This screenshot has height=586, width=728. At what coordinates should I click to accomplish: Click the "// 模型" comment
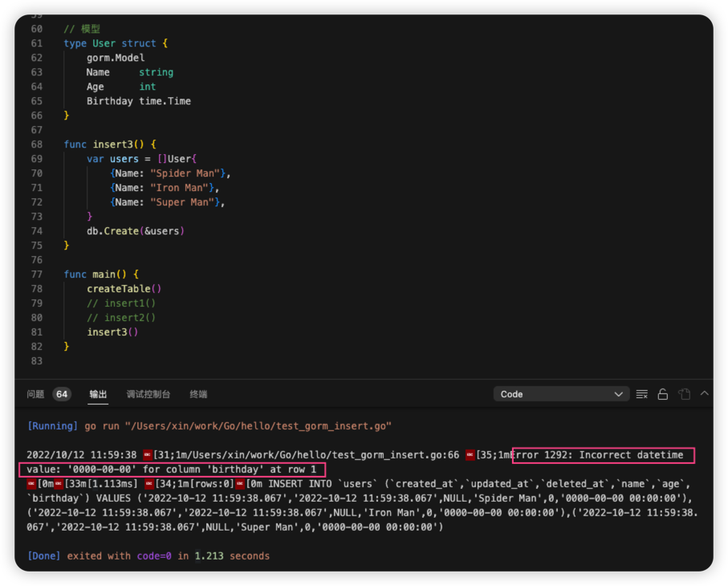click(x=82, y=29)
